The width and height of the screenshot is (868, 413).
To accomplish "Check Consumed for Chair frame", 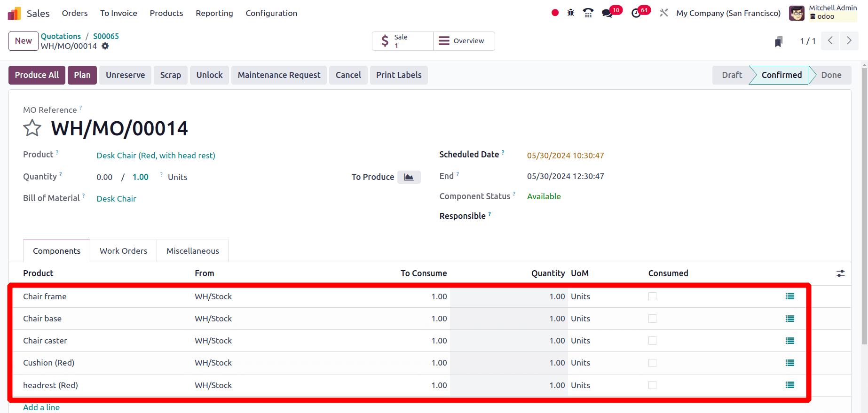I will [652, 296].
